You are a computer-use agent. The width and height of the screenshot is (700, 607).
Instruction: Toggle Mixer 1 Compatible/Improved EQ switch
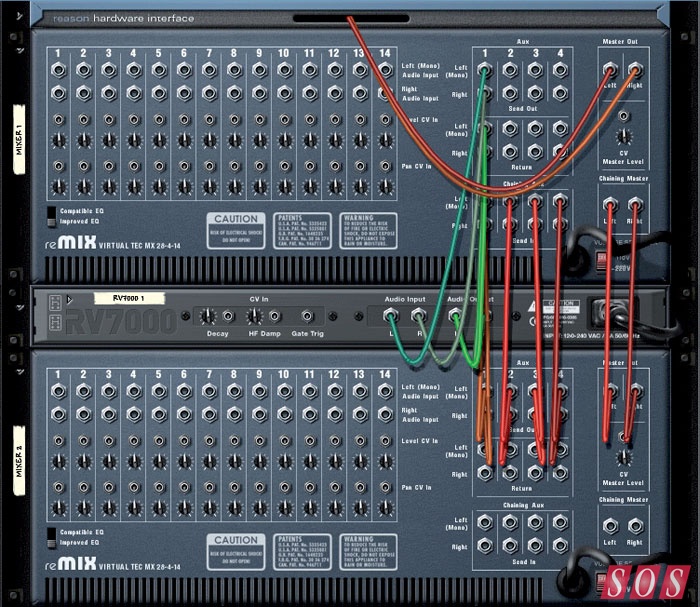pos(52,216)
